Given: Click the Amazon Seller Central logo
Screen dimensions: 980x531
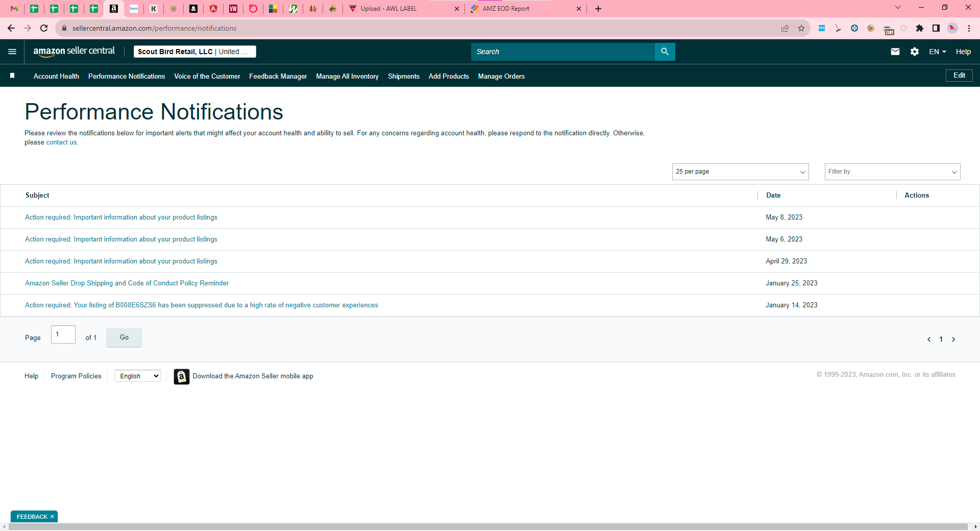Looking at the screenshot, I should [x=74, y=52].
